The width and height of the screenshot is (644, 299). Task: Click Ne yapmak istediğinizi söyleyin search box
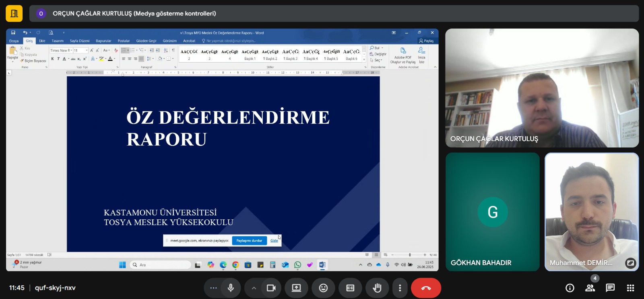[x=229, y=41]
